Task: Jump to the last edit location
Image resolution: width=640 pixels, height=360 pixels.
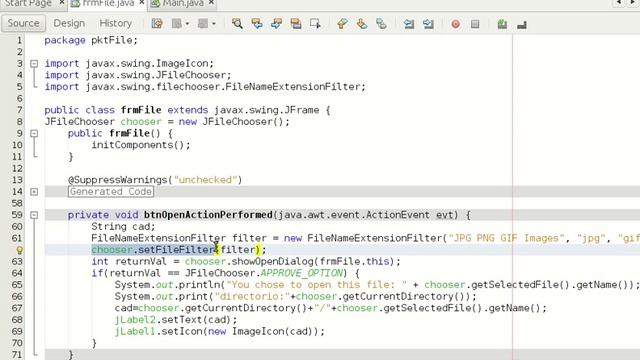Action: [x=157, y=24]
